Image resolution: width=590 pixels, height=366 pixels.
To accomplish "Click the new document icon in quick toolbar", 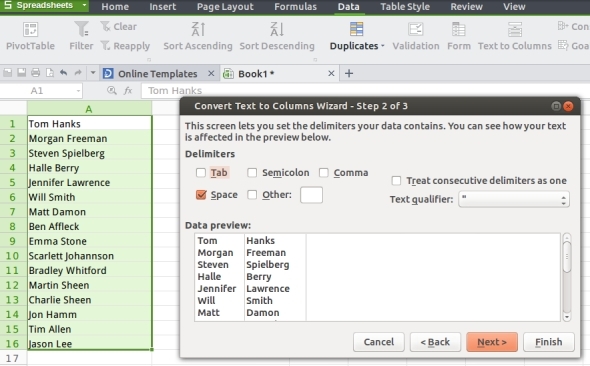I will 8,73.
